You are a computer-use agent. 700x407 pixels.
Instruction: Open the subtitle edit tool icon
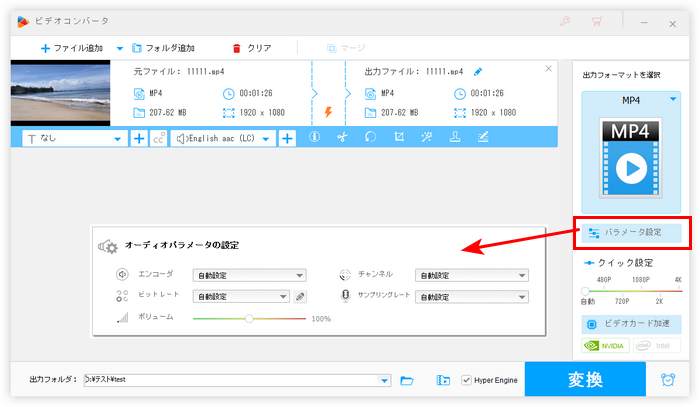click(x=483, y=137)
